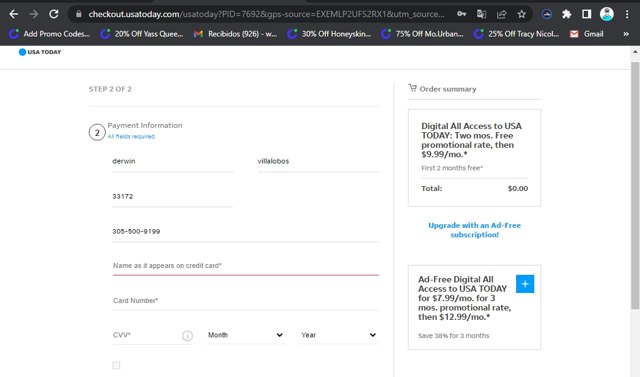Viewport: 640px width, 377px height.
Task: Click the address bar URL
Action: 266,14
